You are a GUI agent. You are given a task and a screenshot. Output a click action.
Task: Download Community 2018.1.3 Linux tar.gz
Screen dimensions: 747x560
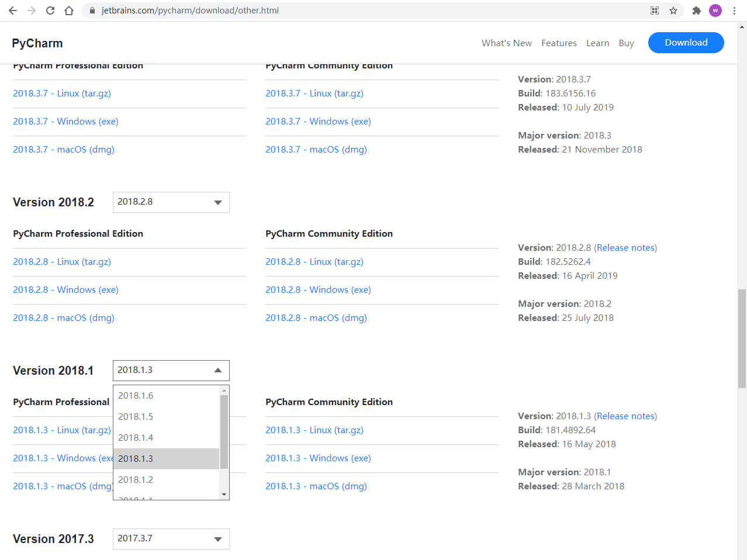point(314,430)
